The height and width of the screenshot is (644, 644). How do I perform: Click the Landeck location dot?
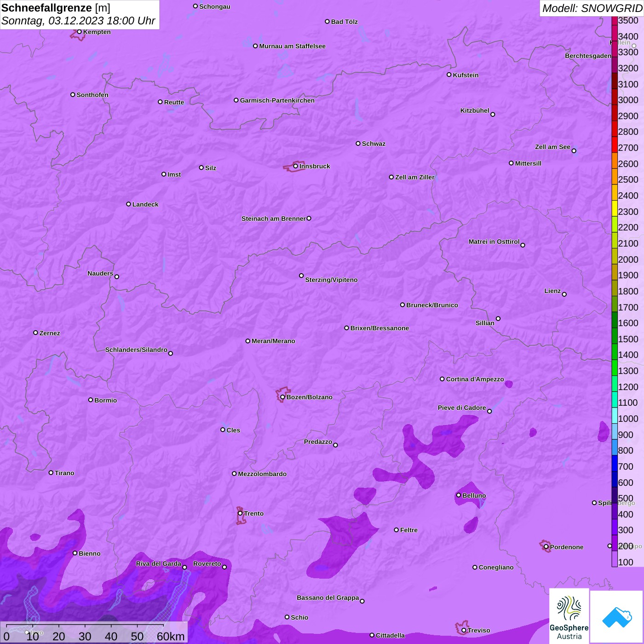pos(128,204)
